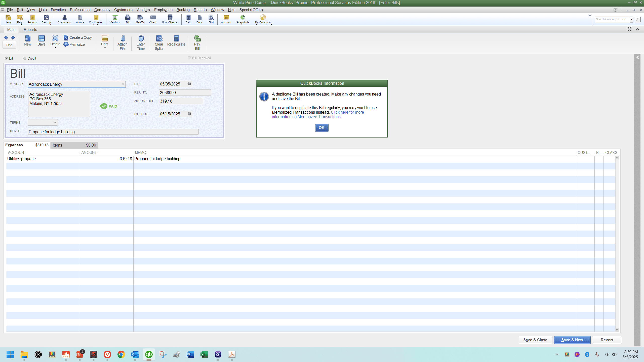This screenshot has height=362, width=644.
Task: Open the Employees center icon
Action: point(96,19)
